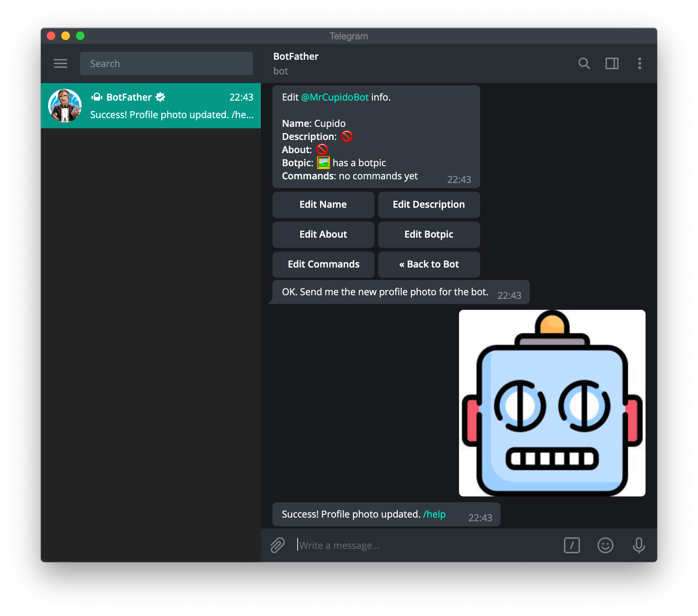698x616 pixels.
Task: Open the uploaded robot profile photo
Action: click(552, 403)
